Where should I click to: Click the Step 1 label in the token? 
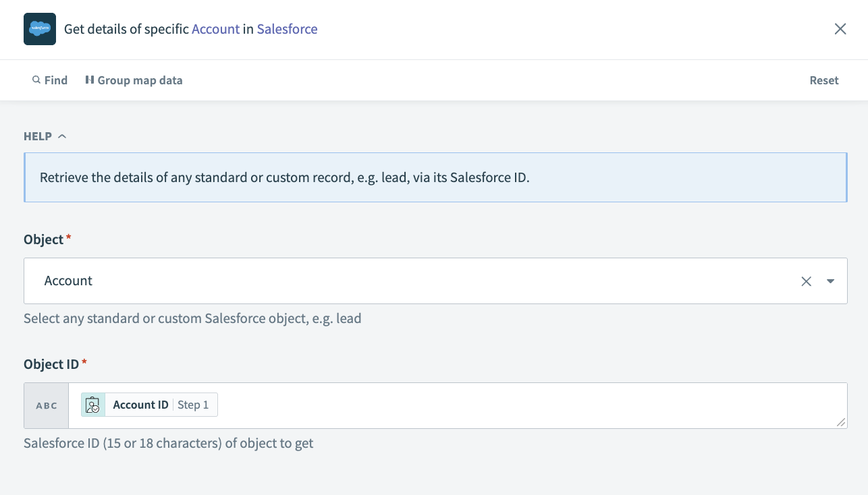(x=194, y=405)
